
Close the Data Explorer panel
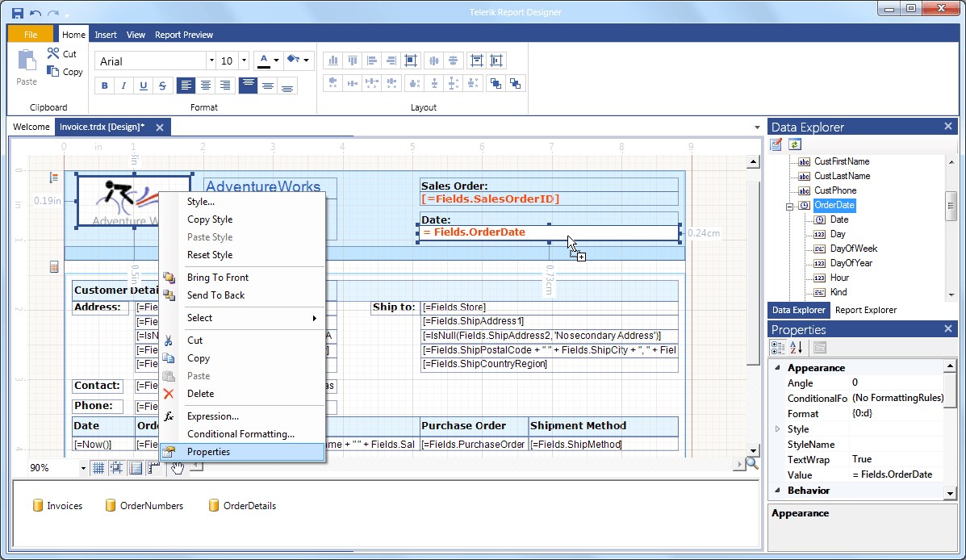tap(948, 127)
